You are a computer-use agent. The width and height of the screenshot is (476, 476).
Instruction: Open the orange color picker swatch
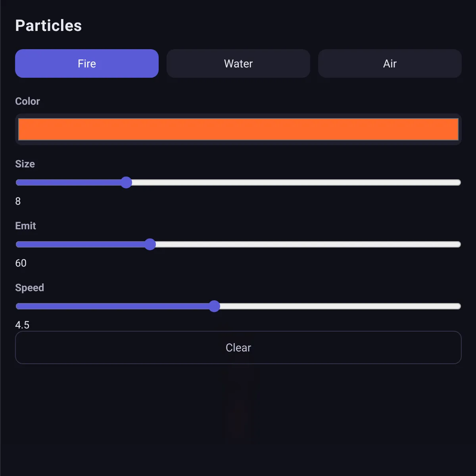click(x=238, y=129)
